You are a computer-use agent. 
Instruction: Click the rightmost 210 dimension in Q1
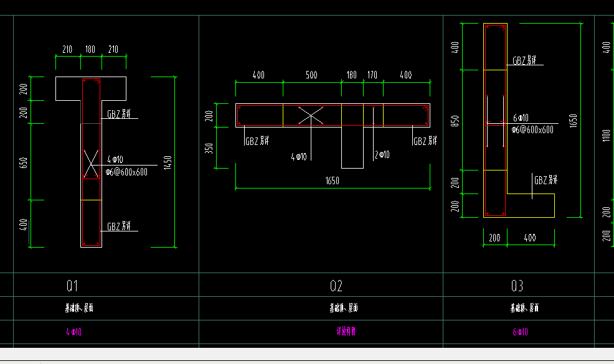[x=113, y=49]
